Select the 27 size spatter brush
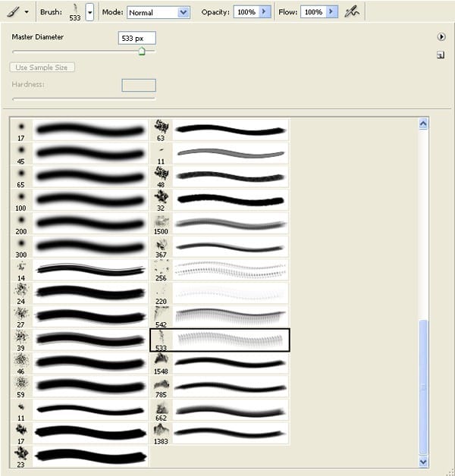Image resolution: width=455 pixels, height=476 pixels. tap(80, 317)
